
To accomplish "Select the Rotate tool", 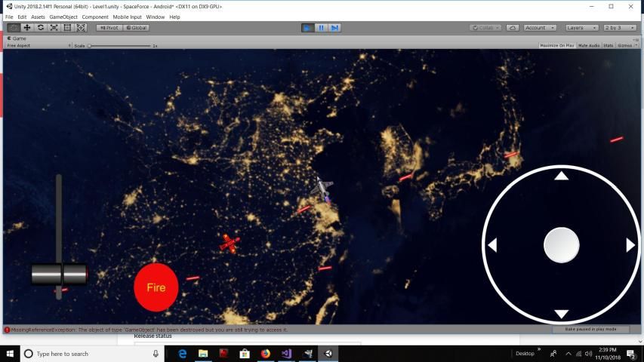I will coord(40,28).
